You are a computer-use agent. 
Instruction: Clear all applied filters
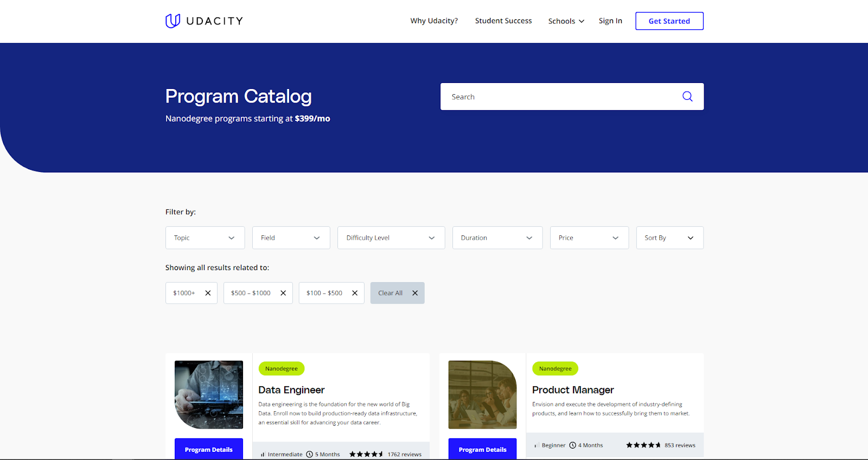point(398,293)
